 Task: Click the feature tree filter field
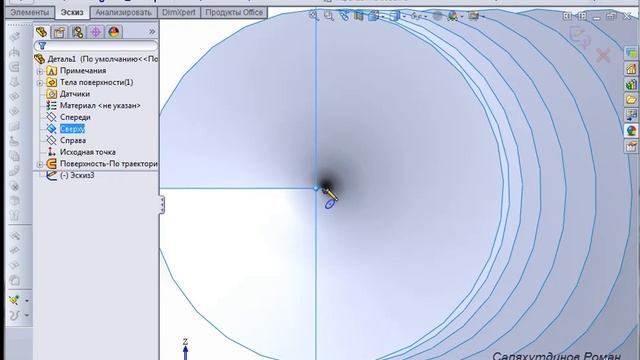tap(96, 46)
